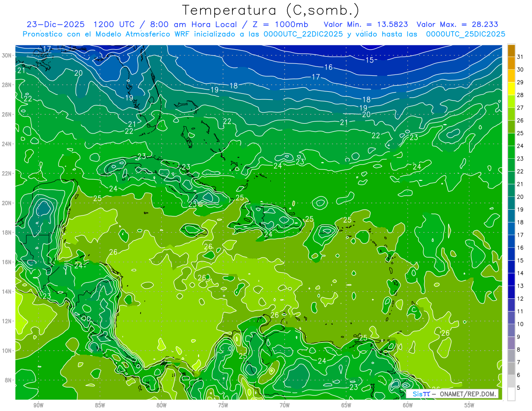Viewport: 532px width, 411px height.
Task: Click the '0000UTC_25DIC2025' valid-until time
Action: coord(465,34)
